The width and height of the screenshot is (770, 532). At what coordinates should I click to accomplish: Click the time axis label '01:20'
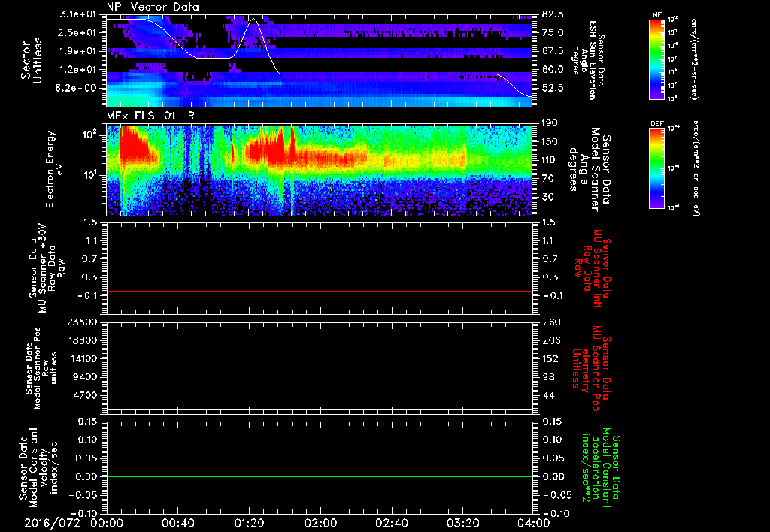click(x=249, y=523)
